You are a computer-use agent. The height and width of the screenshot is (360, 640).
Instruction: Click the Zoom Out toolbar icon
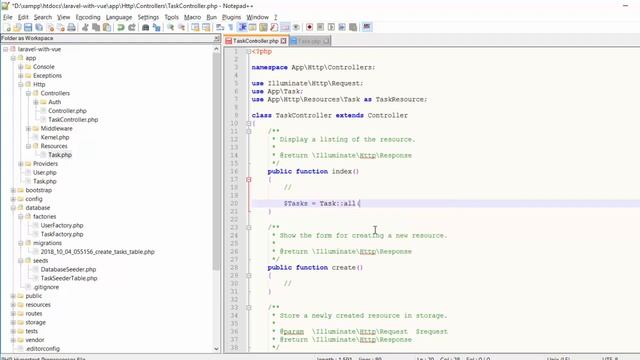(181, 27)
